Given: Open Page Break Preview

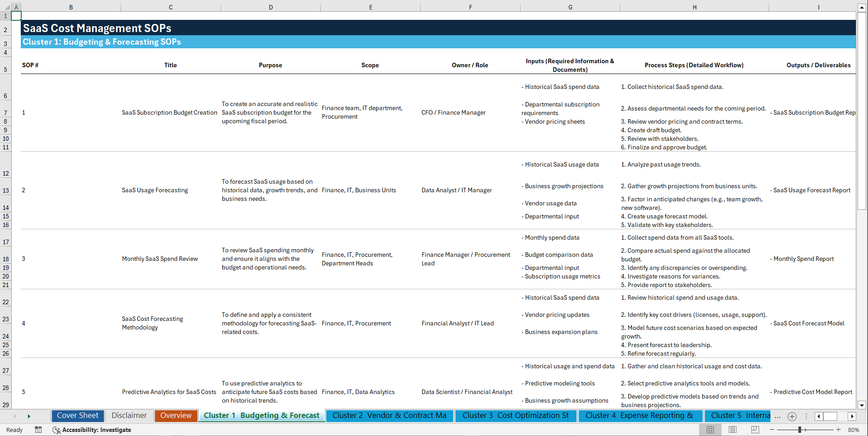Looking at the screenshot, I should click(x=755, y=430).
